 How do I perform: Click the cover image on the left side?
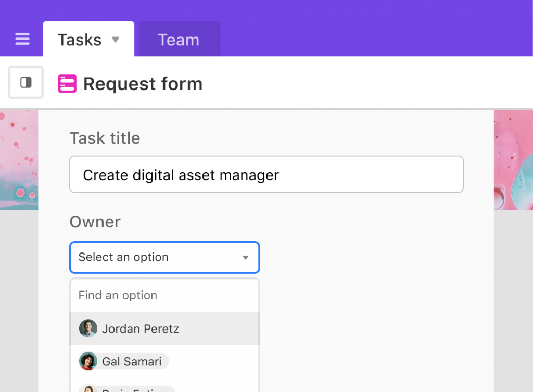coord(19,160)
